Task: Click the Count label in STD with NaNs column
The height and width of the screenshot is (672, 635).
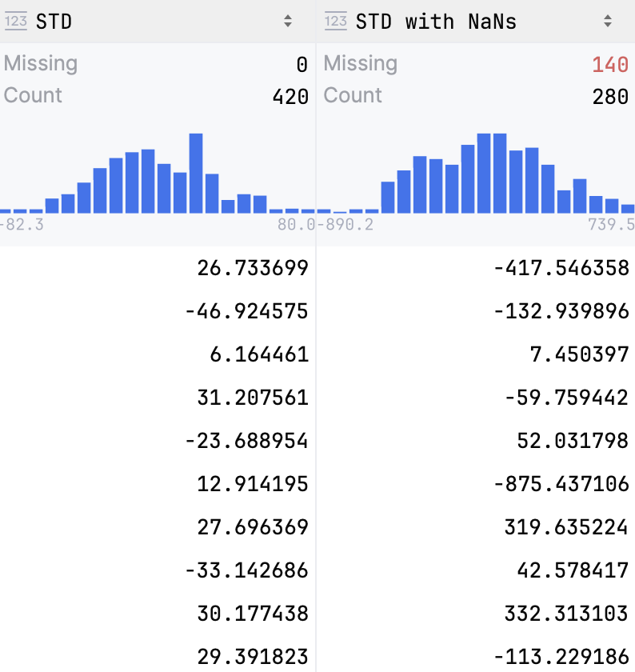Action: [353, 95]
